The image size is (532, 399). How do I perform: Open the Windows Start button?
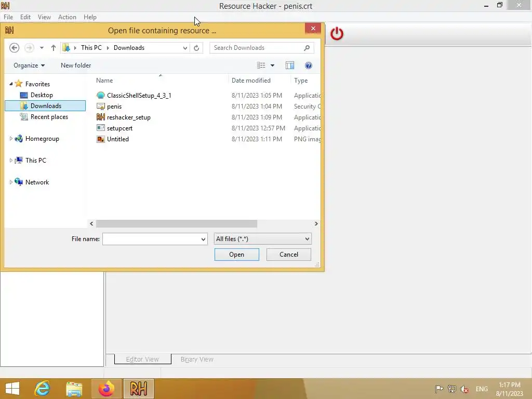[x=12, y=389]
